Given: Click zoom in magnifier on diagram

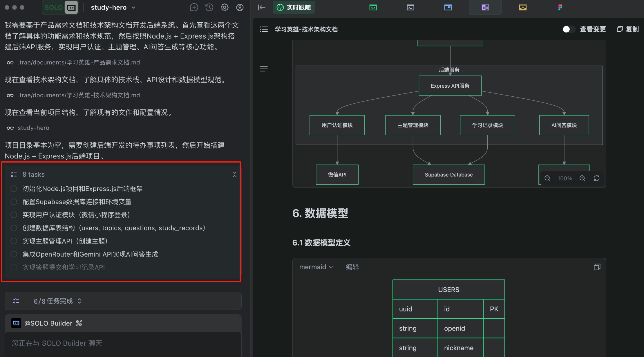Looking at the screenshot, I should (582, 178).
